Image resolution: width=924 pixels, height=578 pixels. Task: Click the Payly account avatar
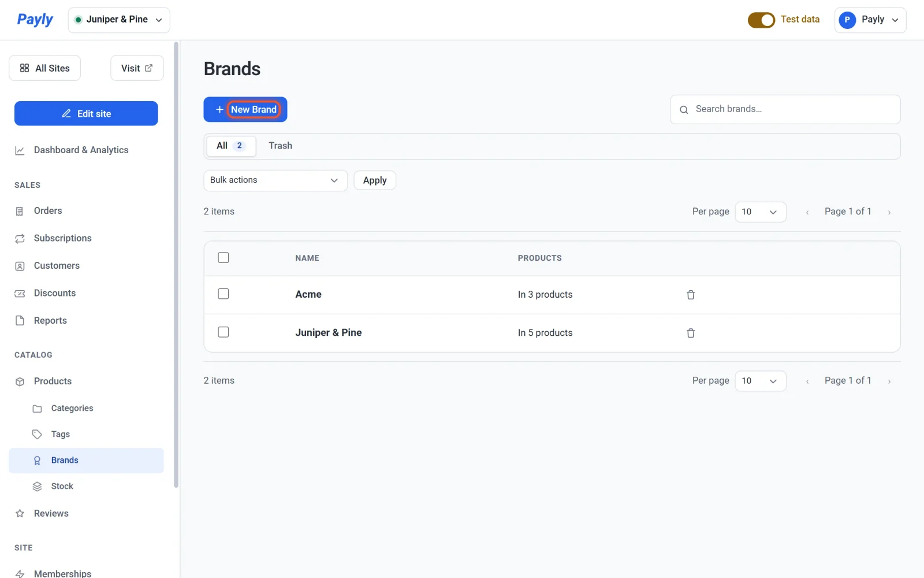847,20
